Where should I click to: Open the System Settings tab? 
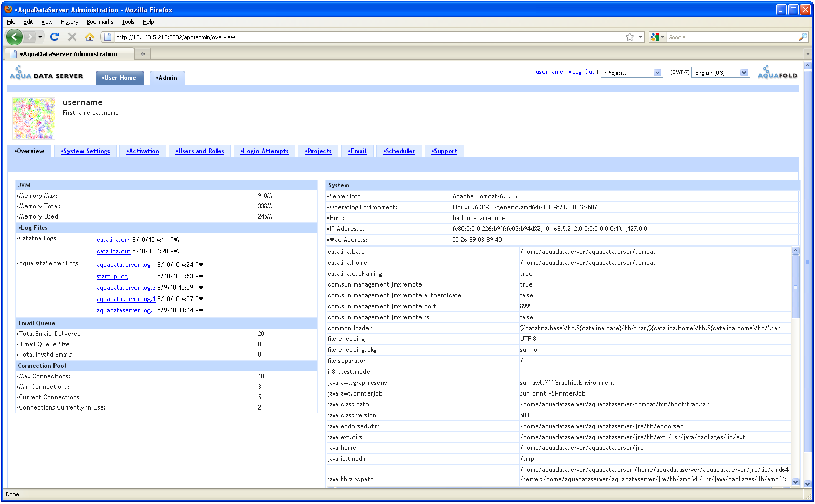[x=86, y=151]
